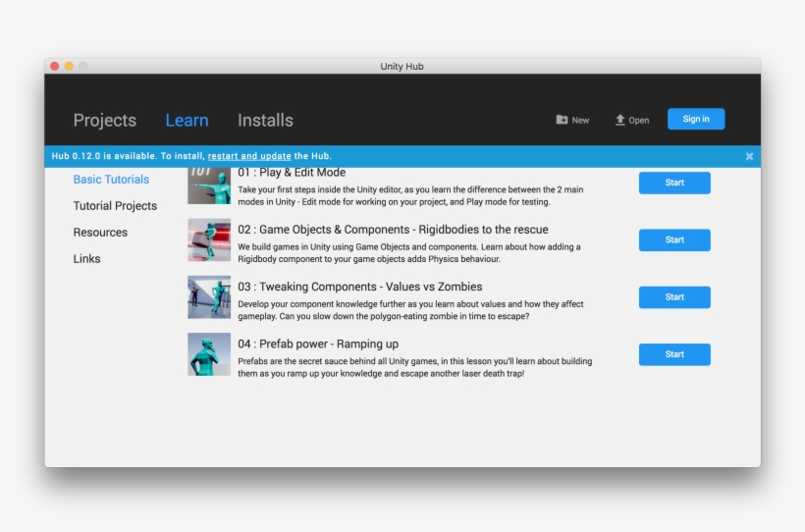Viewport: 805px width, 532px height.
Task: Minimize Unity Hub with yellow button
Action: pos(69,66)
